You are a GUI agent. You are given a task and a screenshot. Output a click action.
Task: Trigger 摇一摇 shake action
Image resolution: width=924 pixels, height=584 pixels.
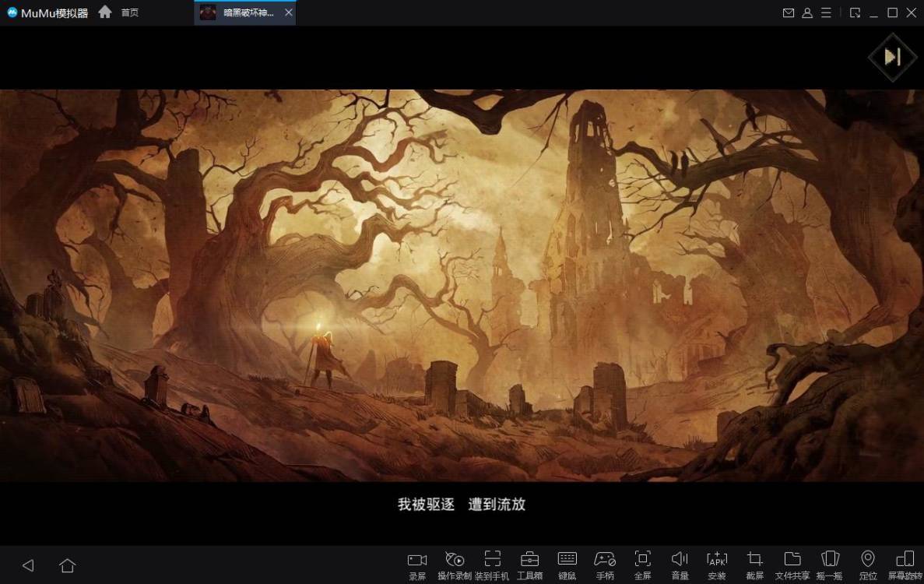(x=830, y=566)
